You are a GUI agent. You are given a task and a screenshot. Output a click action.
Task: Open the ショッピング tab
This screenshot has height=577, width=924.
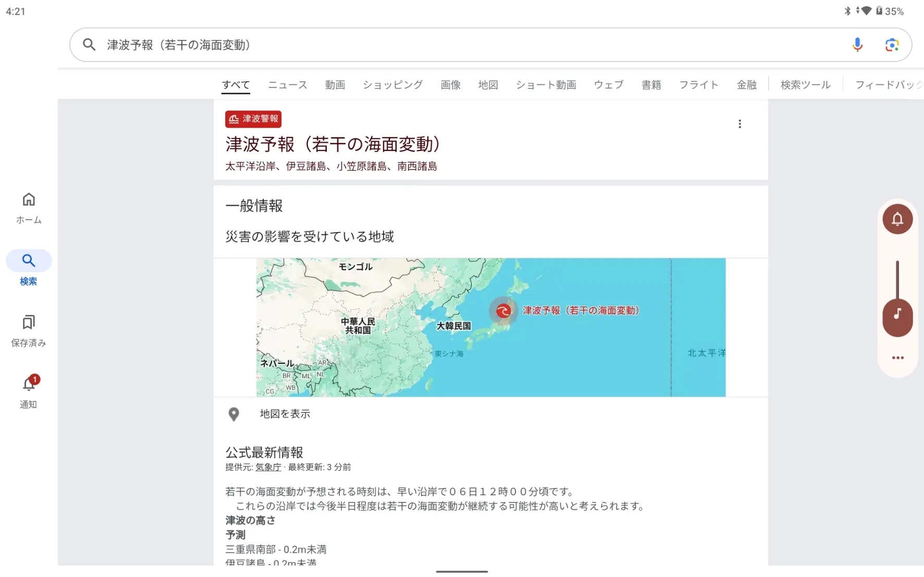click(x=393, y=85)
